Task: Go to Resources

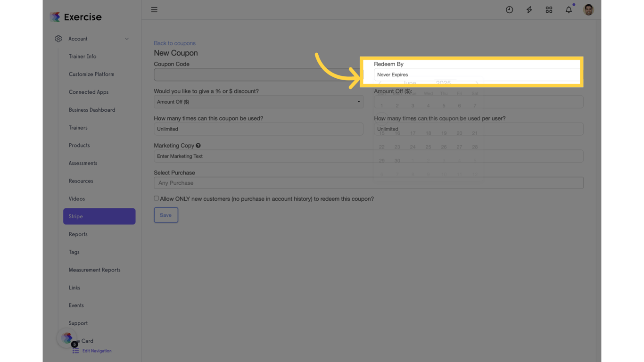Action: (x=81, y=181)
